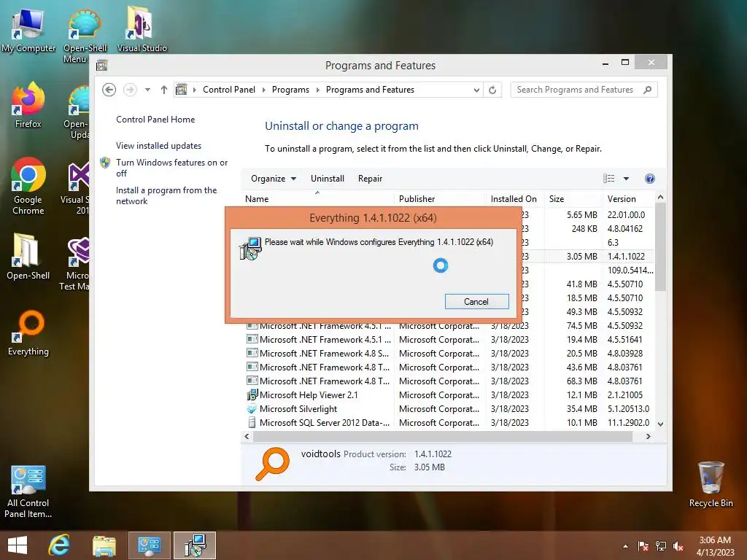Viewport: 747px width, 560px height.
Task: Open recent locations dropdown arrow
Action: click(x=147, y=90)
